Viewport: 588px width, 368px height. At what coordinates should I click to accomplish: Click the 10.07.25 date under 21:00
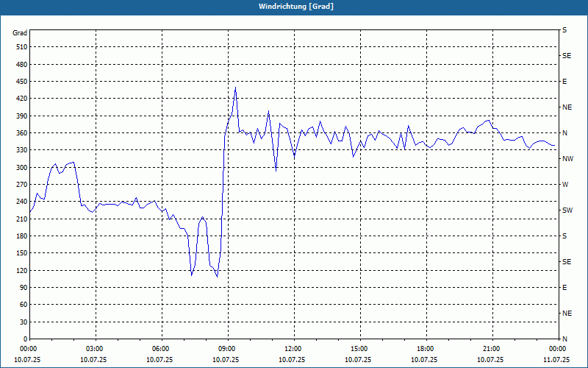pyautogui.click(x=490, y=359)
